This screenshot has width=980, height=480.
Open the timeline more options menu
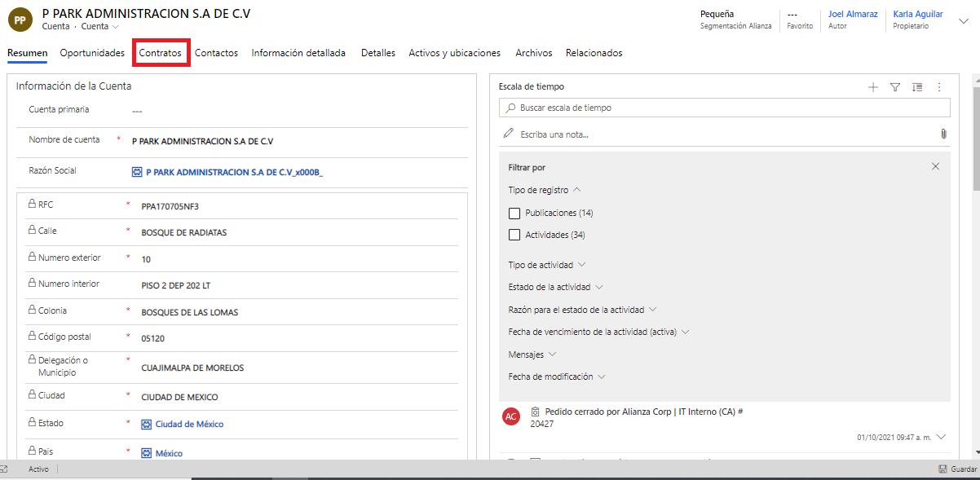(x=938, y=87)
